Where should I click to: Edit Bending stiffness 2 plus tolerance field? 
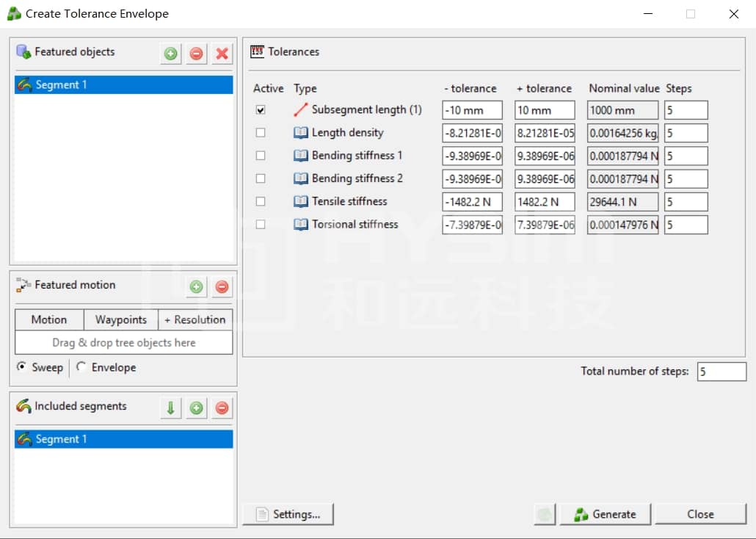[545, 179]
